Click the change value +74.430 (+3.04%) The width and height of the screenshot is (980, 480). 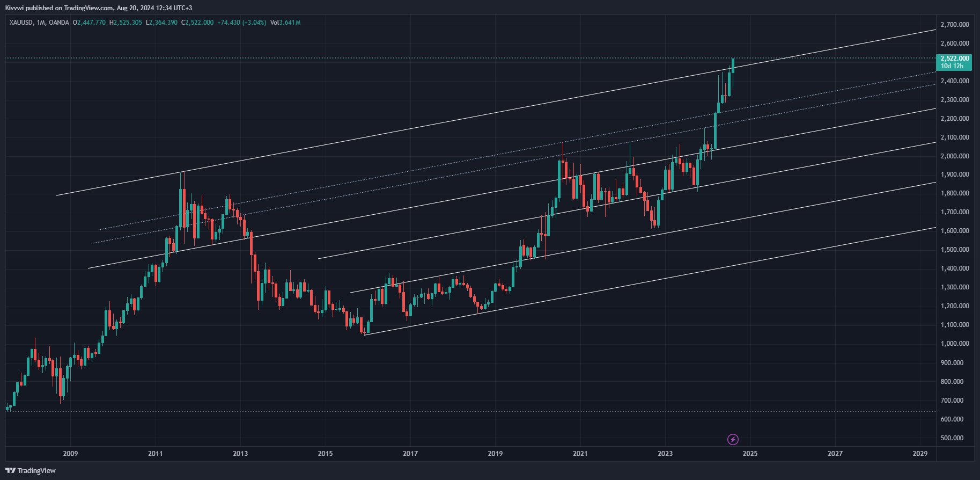(x=242, y=23)
